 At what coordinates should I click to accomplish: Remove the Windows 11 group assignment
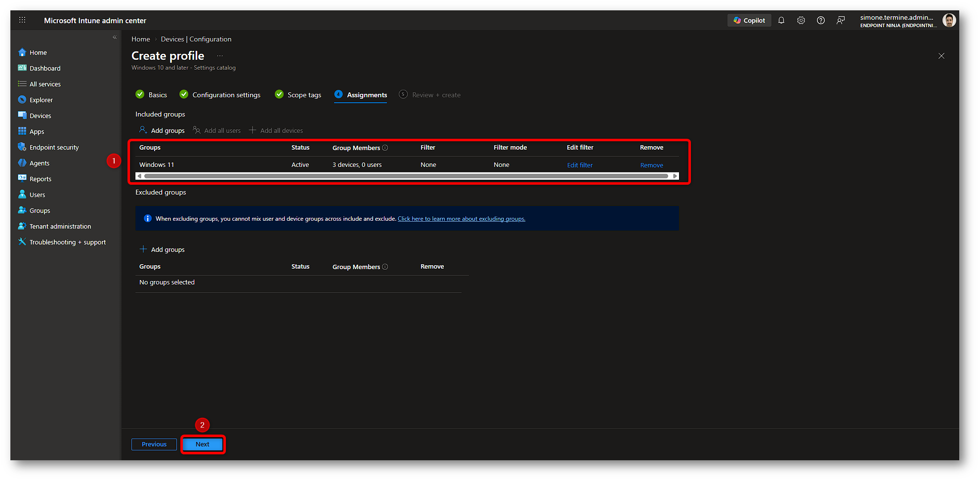651,165
